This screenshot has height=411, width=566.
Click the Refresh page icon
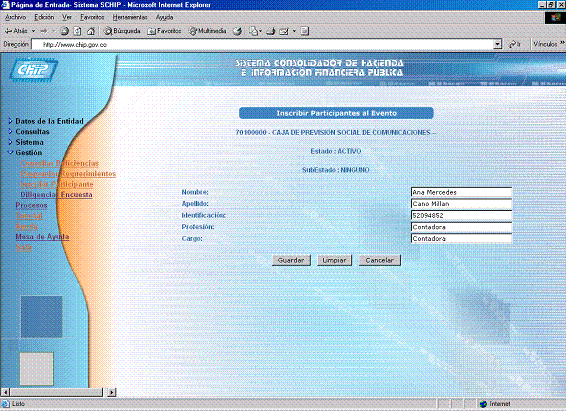[77, 31]
